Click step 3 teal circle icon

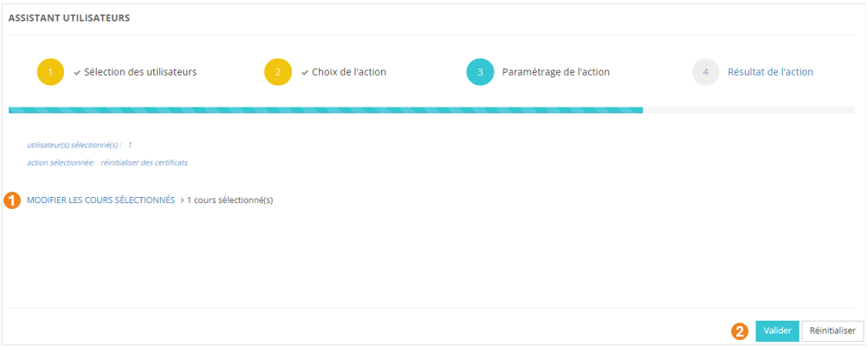point(480,72)
